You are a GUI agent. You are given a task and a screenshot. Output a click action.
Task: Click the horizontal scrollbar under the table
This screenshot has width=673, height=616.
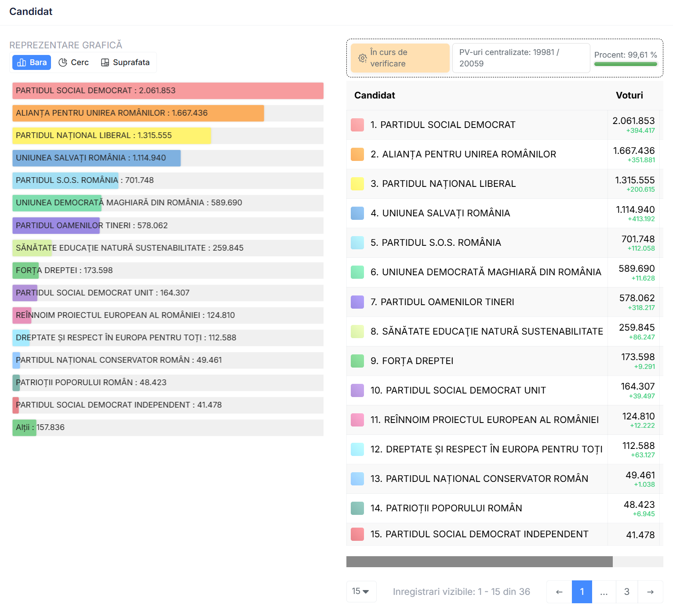pyautogui.click(x=479, y=561)
